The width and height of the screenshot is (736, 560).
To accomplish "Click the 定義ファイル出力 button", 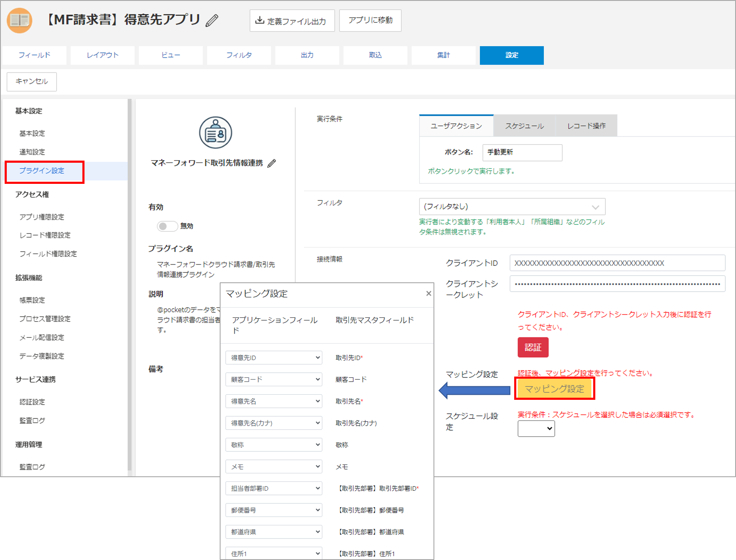I will 292,21.
